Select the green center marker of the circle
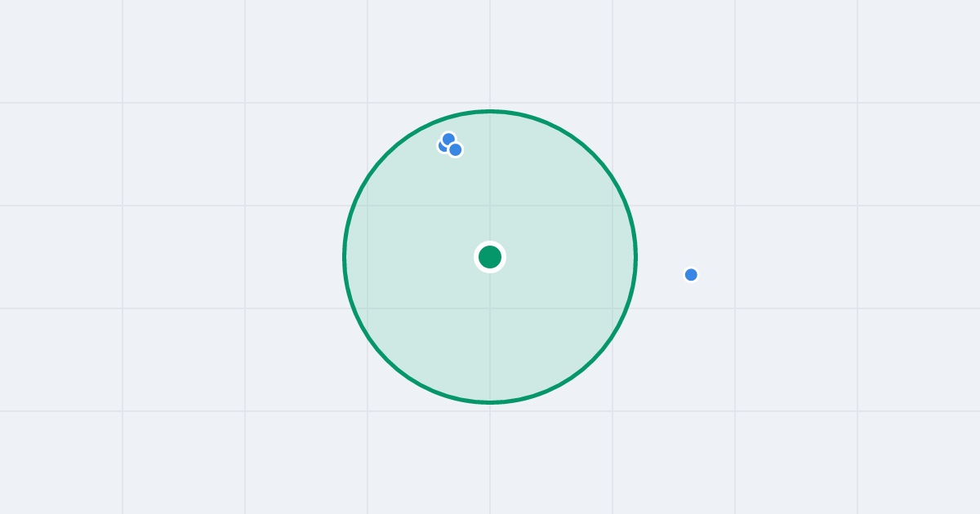Screen dimensions: 980x514 click(490, 257)
